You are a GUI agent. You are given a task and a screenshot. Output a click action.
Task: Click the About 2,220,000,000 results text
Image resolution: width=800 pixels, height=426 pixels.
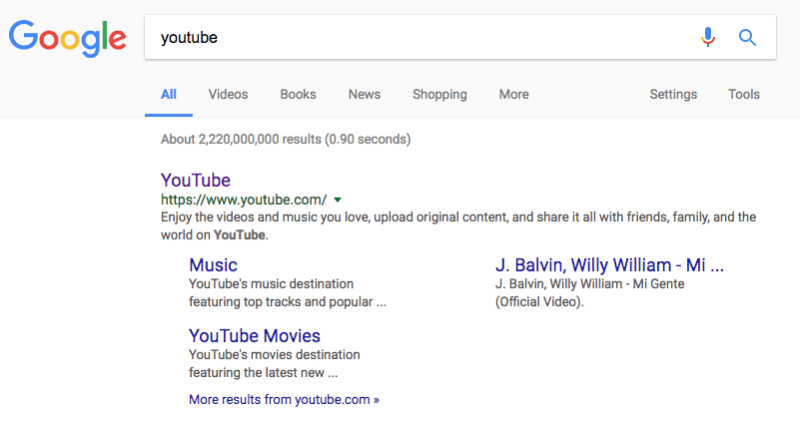click(x=286, y=139)
